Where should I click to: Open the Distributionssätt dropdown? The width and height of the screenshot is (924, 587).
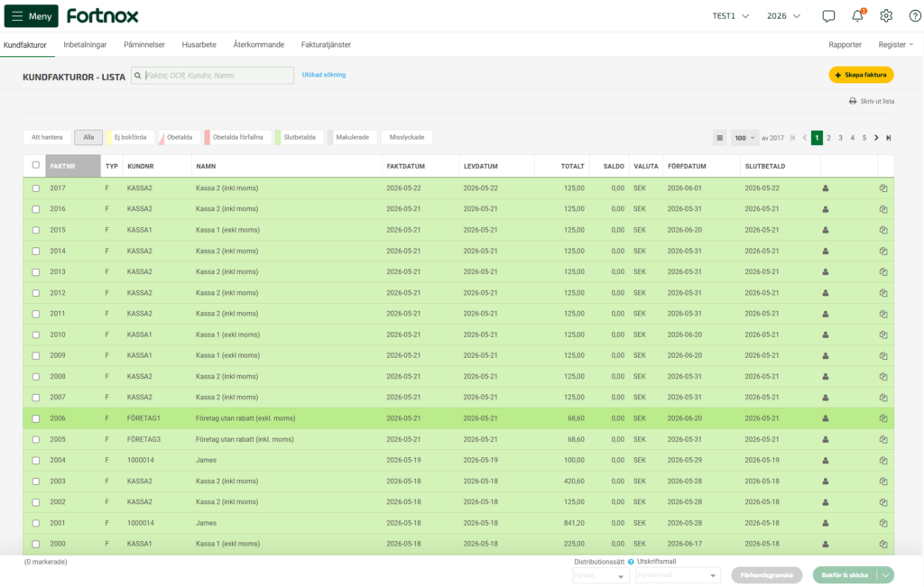(599, 576)
